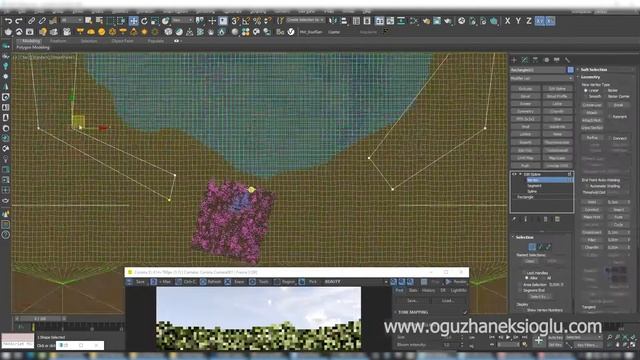Click the Redo arrow icon

click(x=19, y=20)
